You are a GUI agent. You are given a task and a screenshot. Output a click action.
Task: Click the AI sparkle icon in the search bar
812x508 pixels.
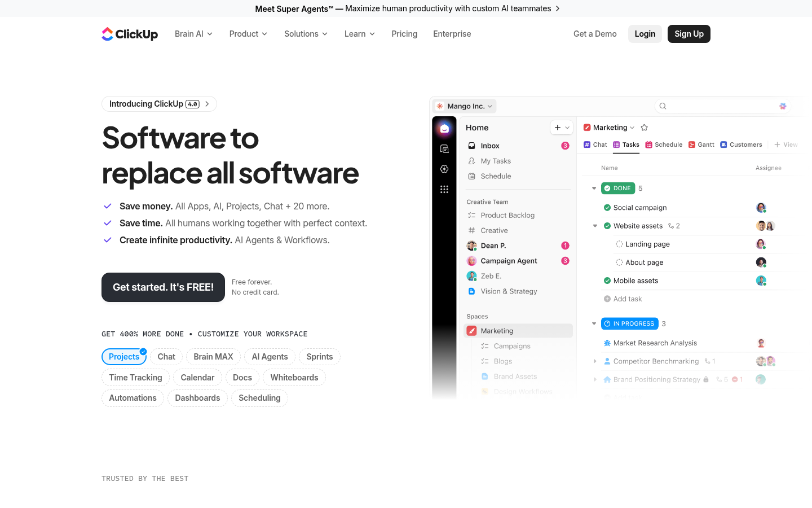tap(783, 106)
